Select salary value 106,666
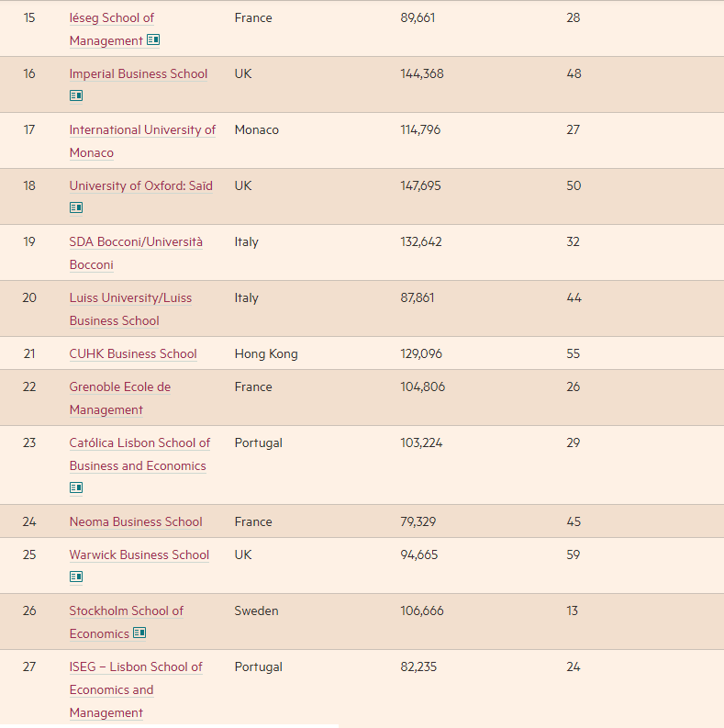The width and height of the screenshot is (724, 728). tap(422, 610)
